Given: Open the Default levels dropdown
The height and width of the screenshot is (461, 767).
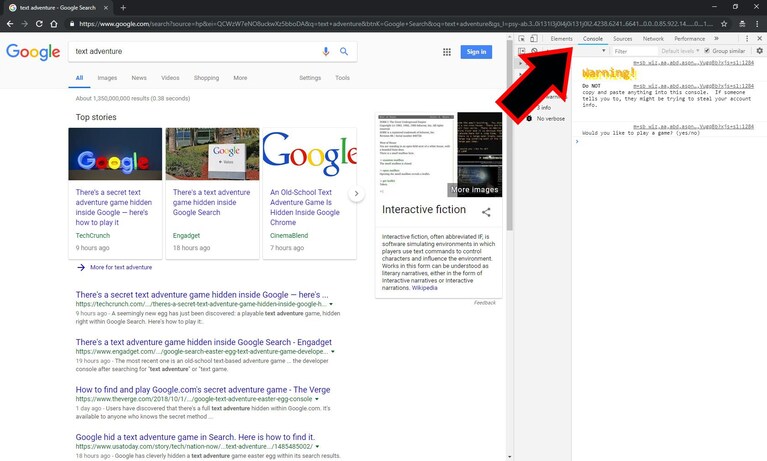Looking at the screenshot, I should (x=680, y=51).
